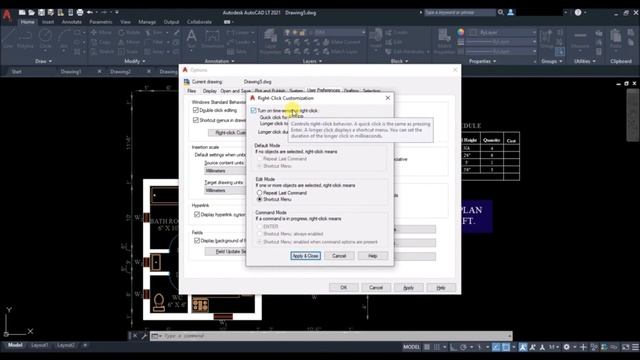
Task: Click the user sign-in icon
Action: pos(511,13)
